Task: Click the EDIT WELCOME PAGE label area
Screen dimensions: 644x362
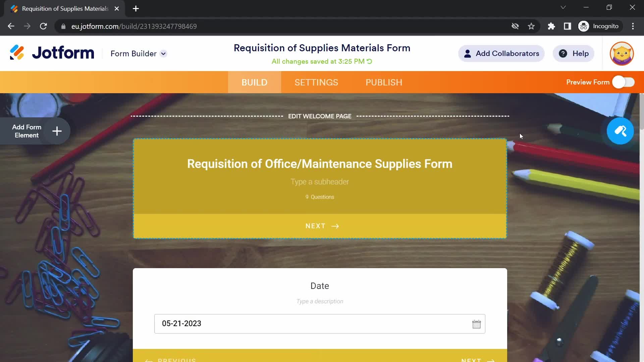Action: point(320,115)
